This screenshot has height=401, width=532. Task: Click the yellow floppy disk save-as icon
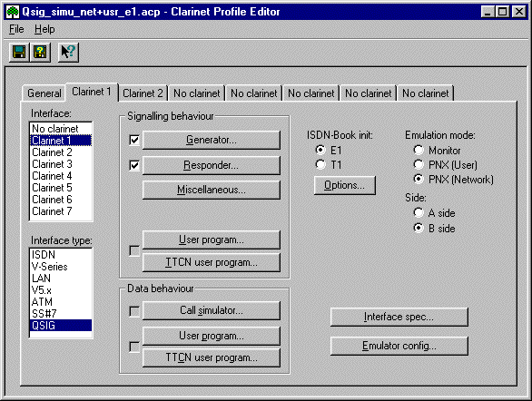pyautogui.click(x=40, y=53)
